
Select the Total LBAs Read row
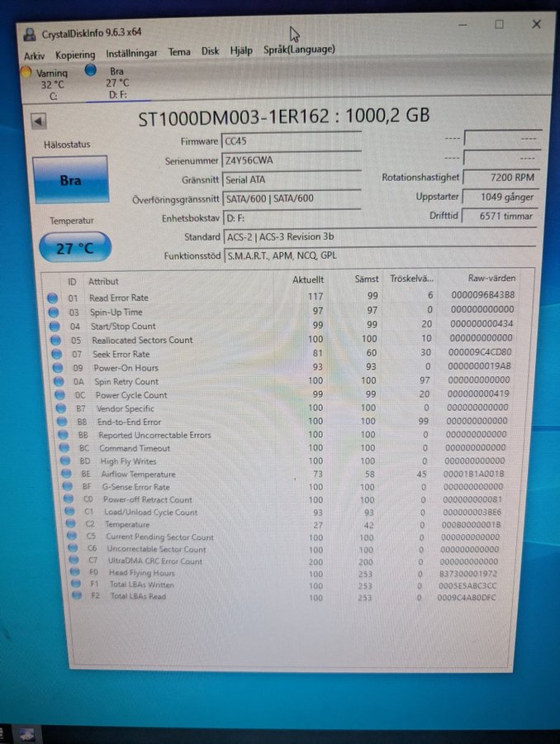286,597
